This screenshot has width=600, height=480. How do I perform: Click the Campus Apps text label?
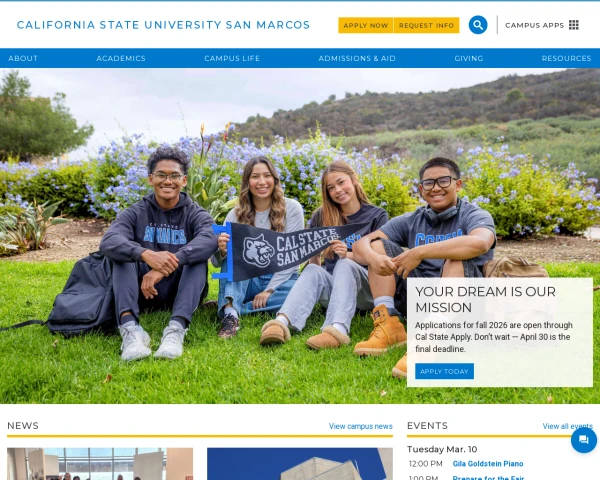click(535, 25)
